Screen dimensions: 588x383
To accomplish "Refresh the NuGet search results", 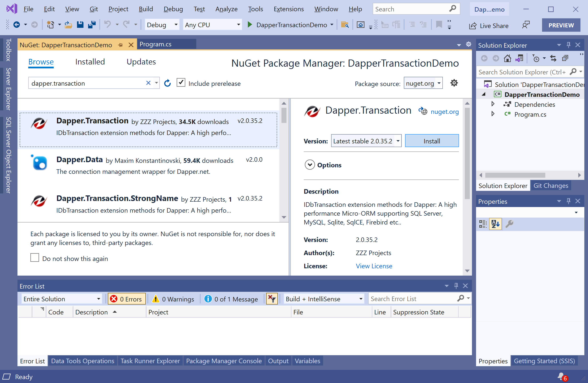I will [168, 83].
